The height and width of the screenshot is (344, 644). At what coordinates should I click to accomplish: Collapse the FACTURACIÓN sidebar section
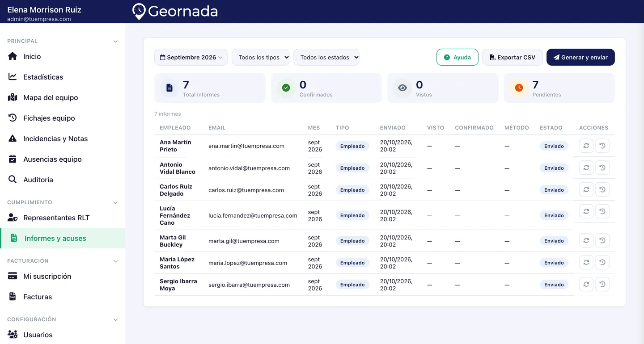coord(115,261)
